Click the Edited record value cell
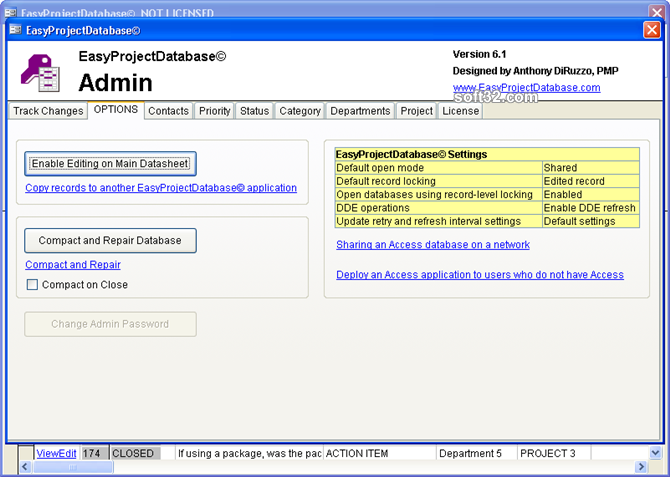 [591, 181]
